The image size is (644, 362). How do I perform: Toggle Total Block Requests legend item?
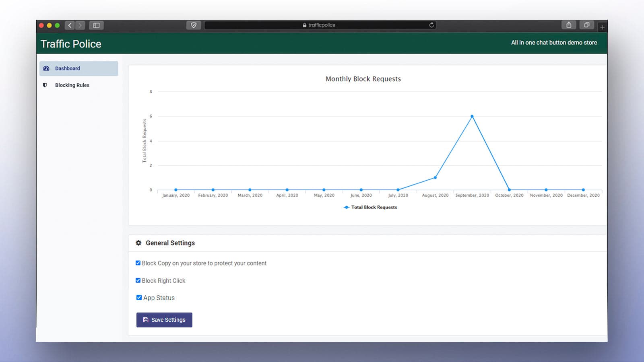point(370,207)
